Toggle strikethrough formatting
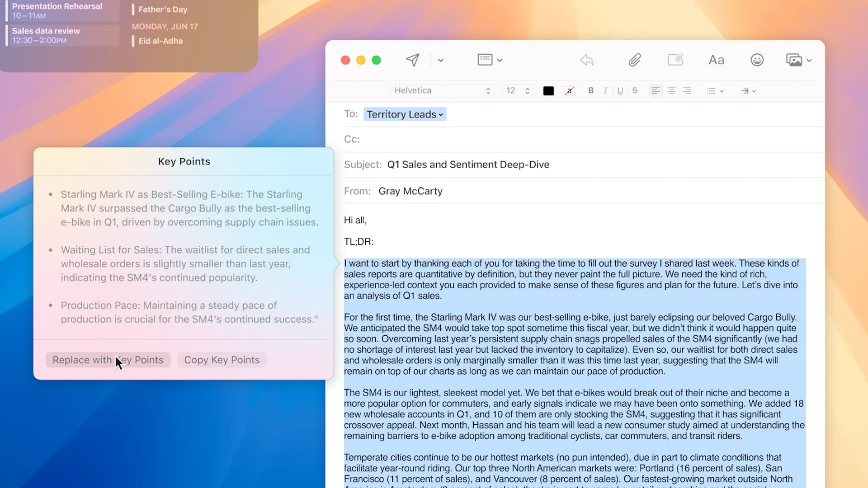 point(635,90)
